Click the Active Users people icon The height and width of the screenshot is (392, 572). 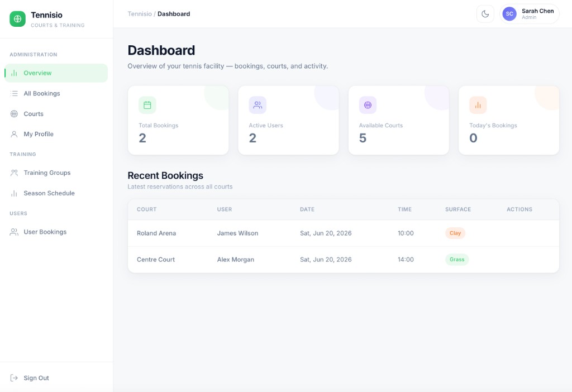258,105
